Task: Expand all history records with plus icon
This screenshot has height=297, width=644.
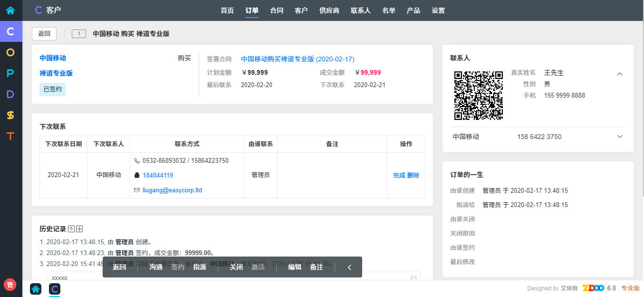Action: coord(79,229)
